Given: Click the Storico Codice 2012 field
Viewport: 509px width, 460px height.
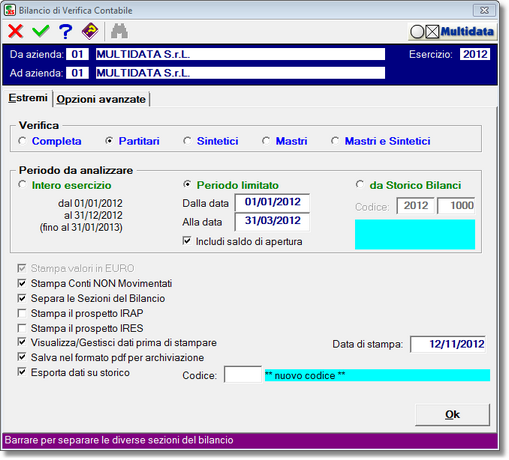Looking at the screenshot, I should pos(415,205).
